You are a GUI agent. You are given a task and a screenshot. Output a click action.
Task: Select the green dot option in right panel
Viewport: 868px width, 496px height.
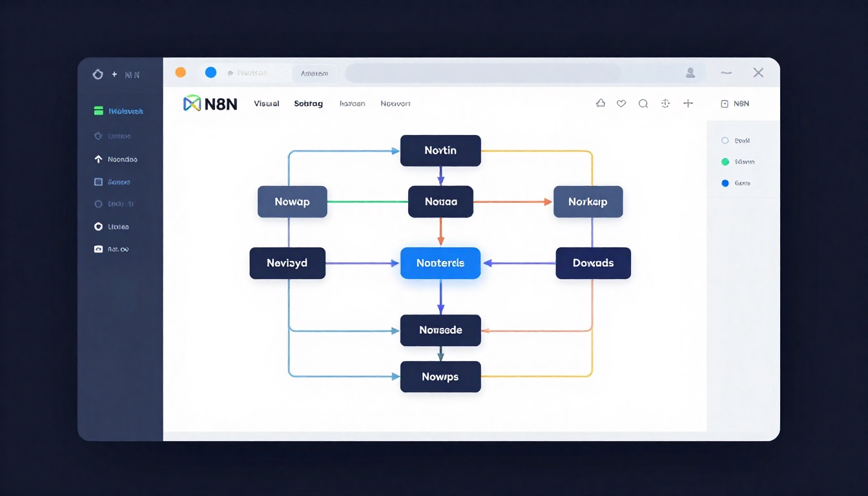tap(725, 162)
